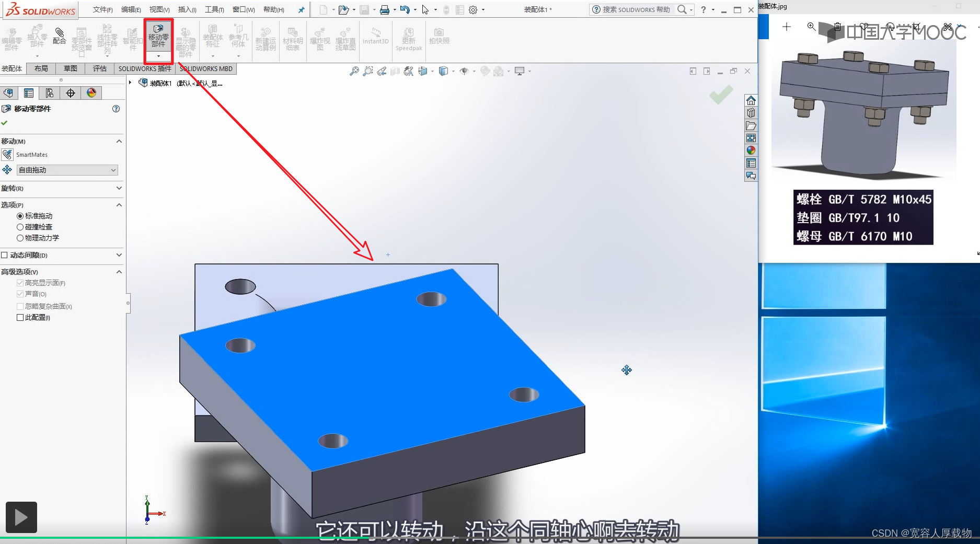Viewport: 980px width, 544px height.
Task: Click the Zoom to Fit icon
Action: pos(354,71)
